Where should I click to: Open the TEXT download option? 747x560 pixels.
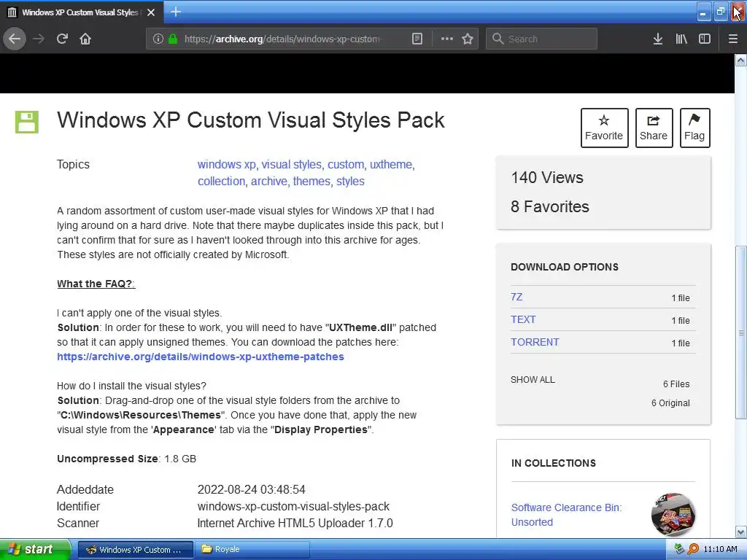523,319
